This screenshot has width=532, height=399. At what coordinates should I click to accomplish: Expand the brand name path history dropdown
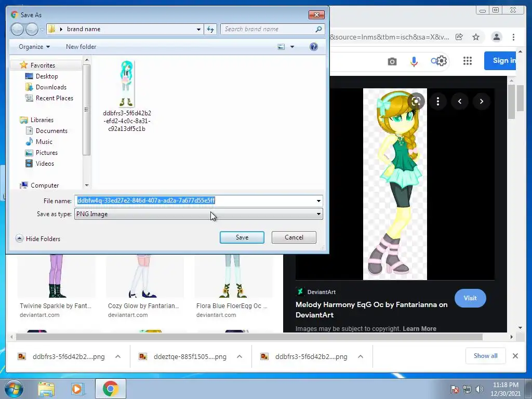click(198, 29)
